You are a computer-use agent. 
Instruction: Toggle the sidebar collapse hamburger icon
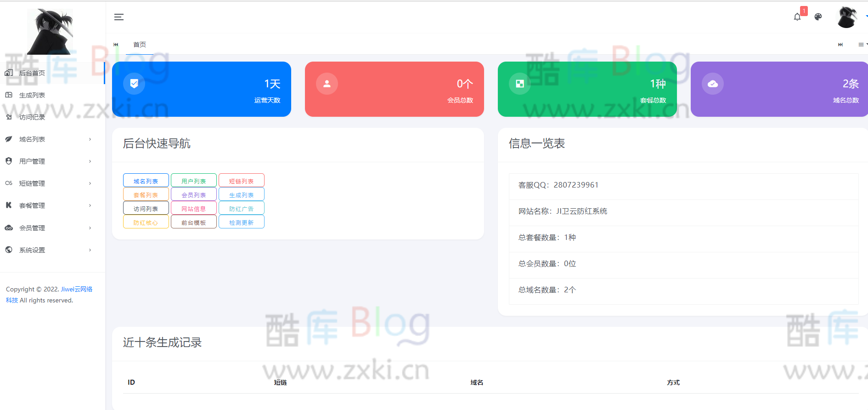coord(119,17)
